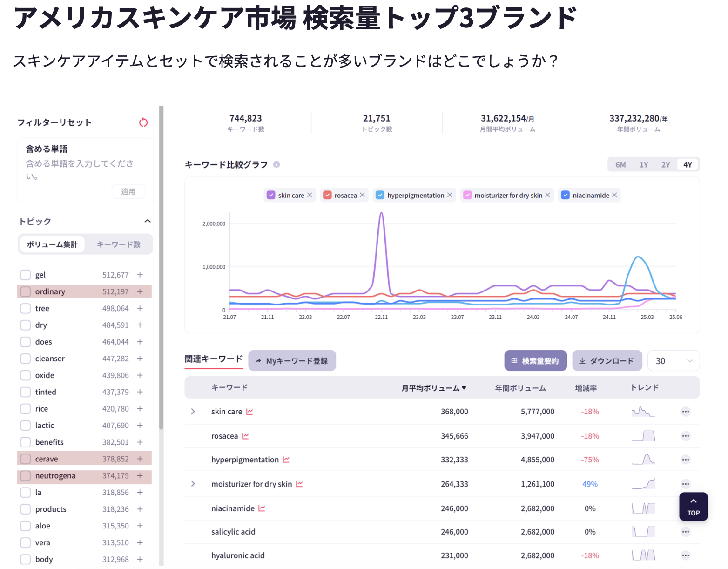Tick the neutrogena topic checkbox
This screenshot has width=728, height=569.
coord(26,476)
